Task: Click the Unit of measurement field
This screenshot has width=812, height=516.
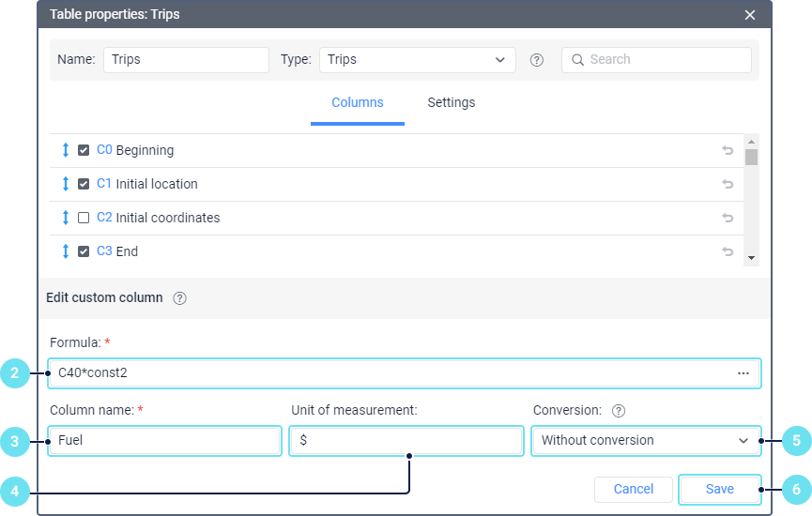Action: pos(406,440)
